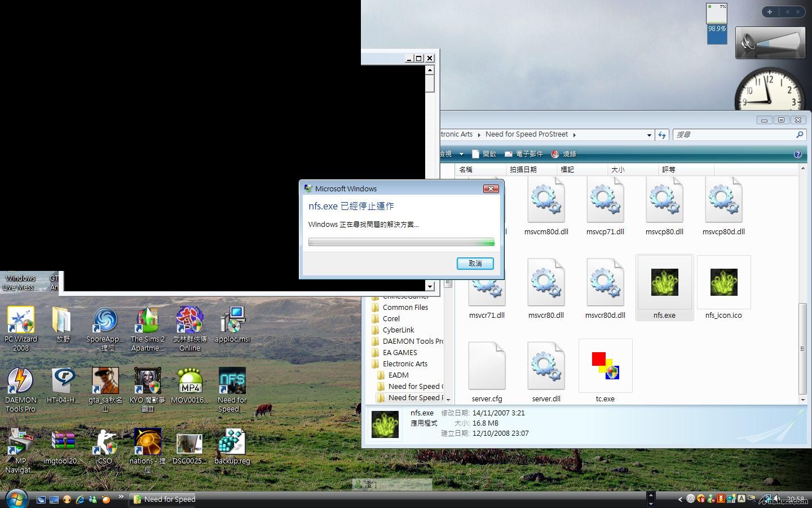Select the KYO 魔獸爭霸III desktop shortcut
812x508 pixels.
pos(148,389)
